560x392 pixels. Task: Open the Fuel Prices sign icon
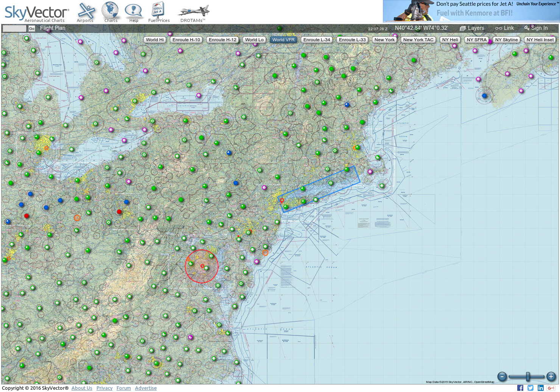pyautogui.click(x=159, y=12)
